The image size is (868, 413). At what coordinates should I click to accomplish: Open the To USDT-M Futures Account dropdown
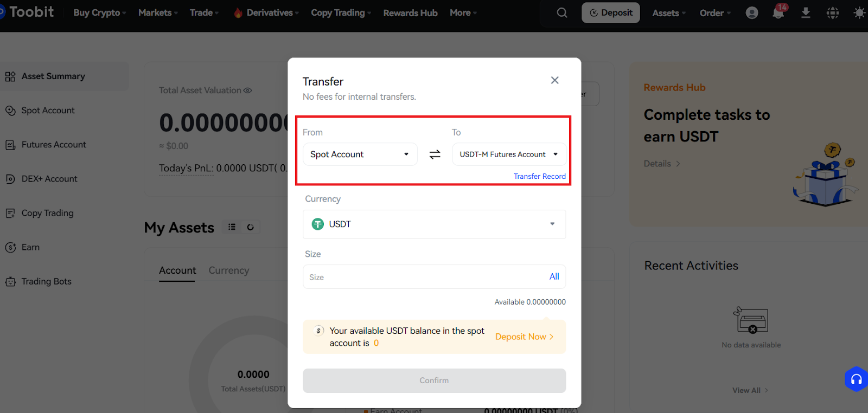509,154
